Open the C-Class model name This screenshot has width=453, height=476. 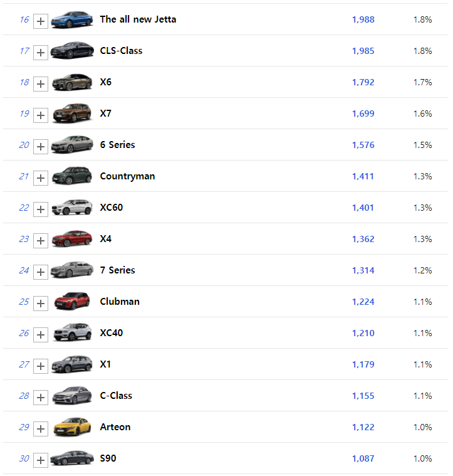(x=116, y=396)
